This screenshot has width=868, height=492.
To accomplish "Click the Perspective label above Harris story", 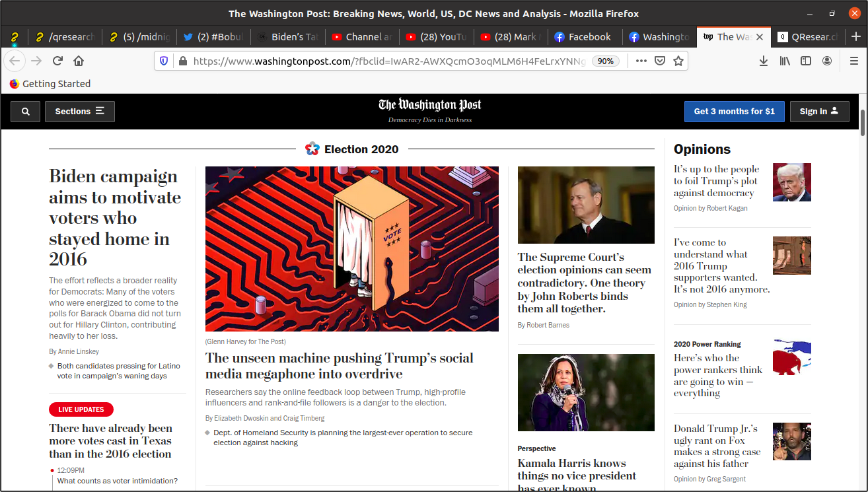I will click(536, 448).
